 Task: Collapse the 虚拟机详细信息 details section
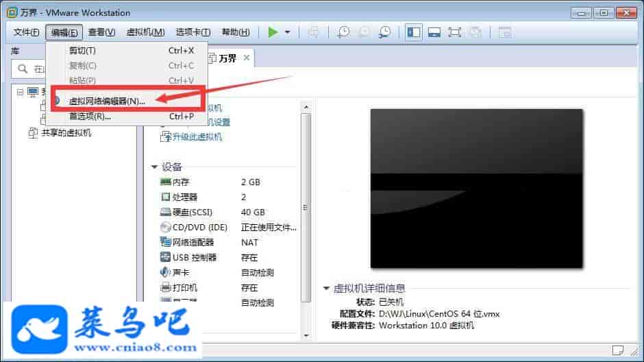pos(326,288)
